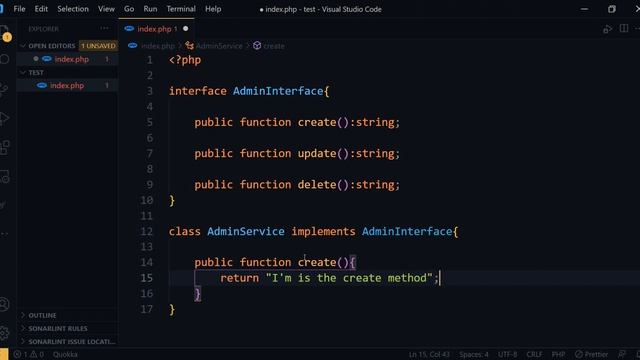The height and width of the screenshot is (360, 640).
Task: Open the Explorer view in activity bar
Action: 4,30
